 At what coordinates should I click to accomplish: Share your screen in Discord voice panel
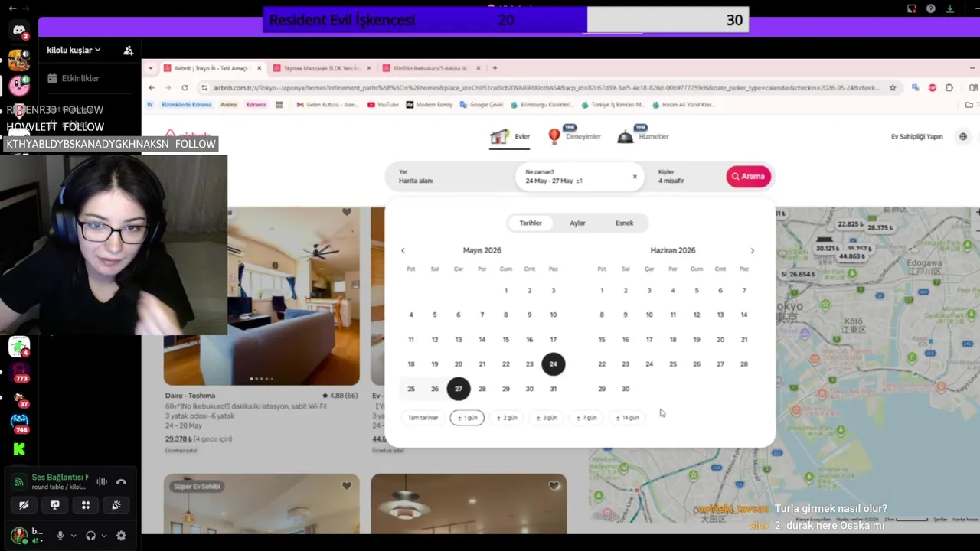(x=54, y=505)
